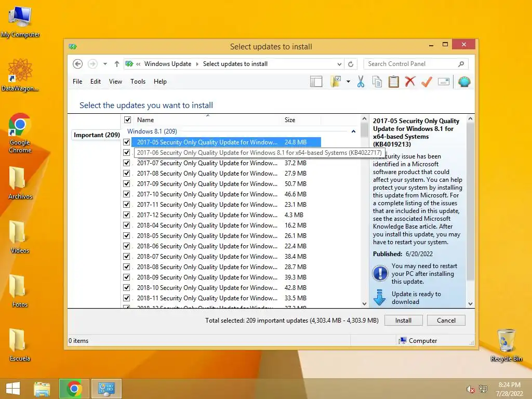532x399 pixels.
Task: Click the Refresh button in address bar
Action: 351,64
